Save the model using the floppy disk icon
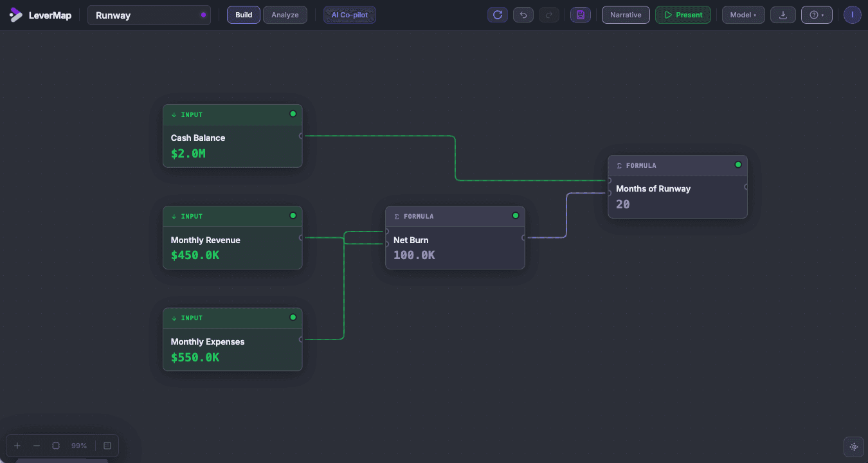 click(x=580, y=14)
